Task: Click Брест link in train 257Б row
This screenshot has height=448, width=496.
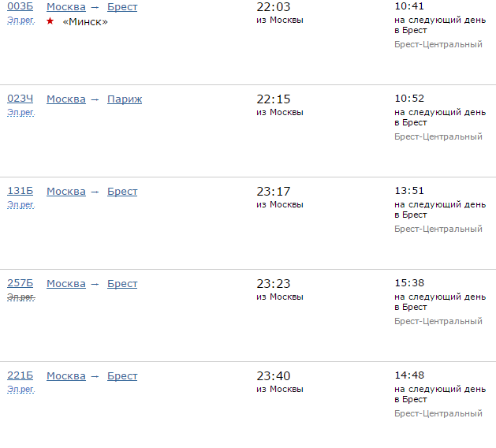Action: click(x=122, y=284)
